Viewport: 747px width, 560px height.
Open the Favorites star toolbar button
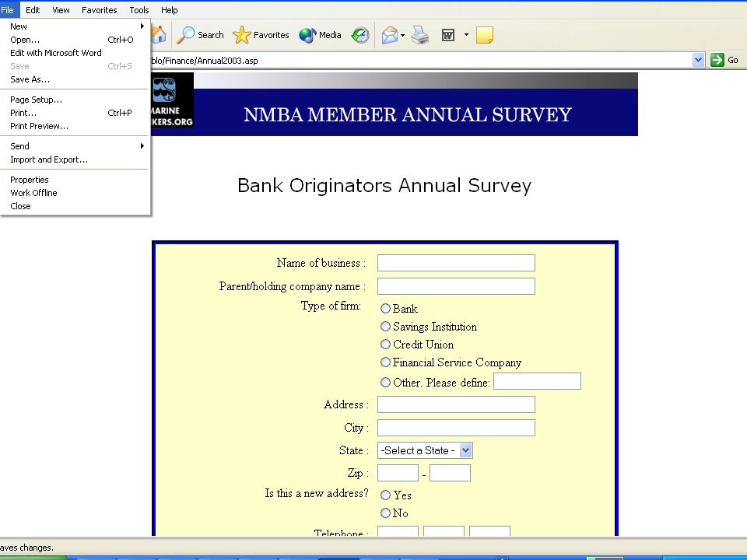(x=261, y=35)
